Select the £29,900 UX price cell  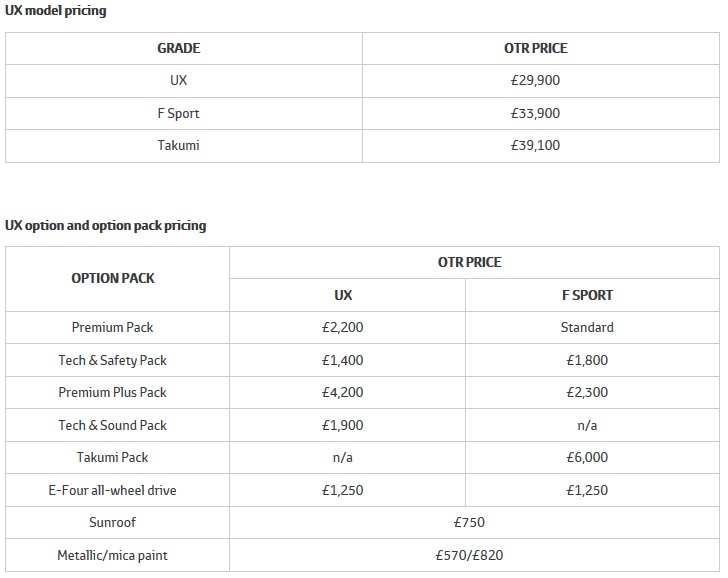coord(535,80)
